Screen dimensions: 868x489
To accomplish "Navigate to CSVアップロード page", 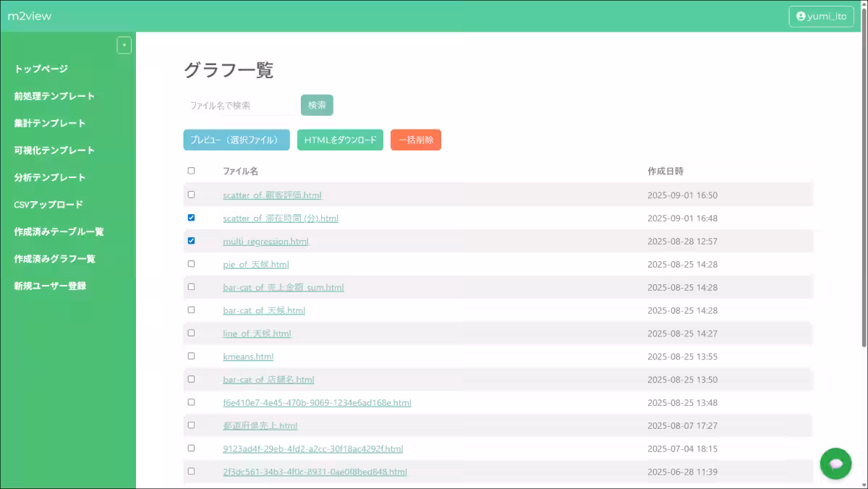I will [48, 205].
